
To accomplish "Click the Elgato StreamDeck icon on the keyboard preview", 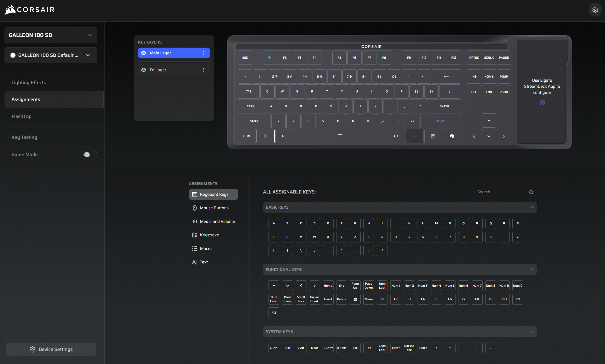I will 542,103.
